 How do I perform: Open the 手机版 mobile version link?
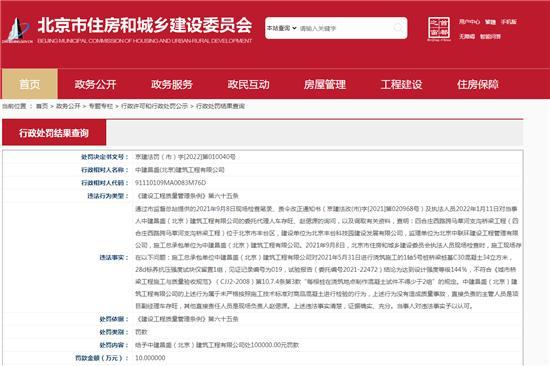click(509, 22)
